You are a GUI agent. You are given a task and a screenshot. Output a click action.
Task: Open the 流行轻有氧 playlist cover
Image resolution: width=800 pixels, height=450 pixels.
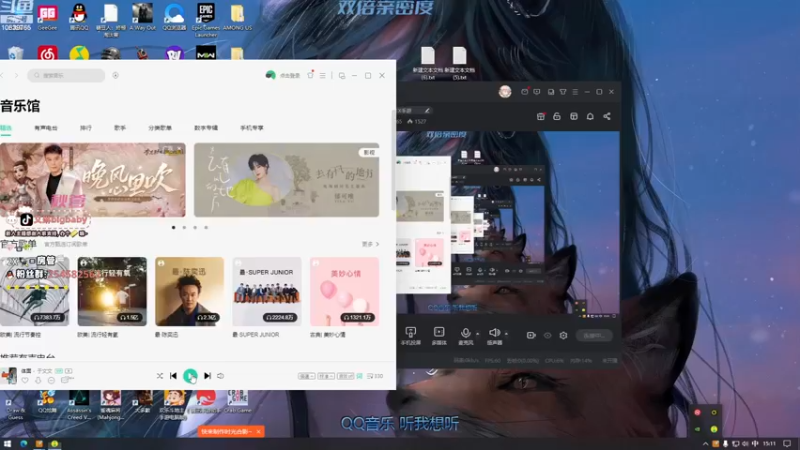pos(112,291)
